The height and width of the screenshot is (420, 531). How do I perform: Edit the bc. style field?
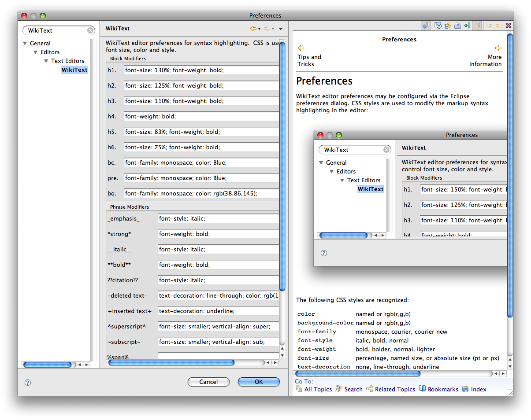point(201,162)
